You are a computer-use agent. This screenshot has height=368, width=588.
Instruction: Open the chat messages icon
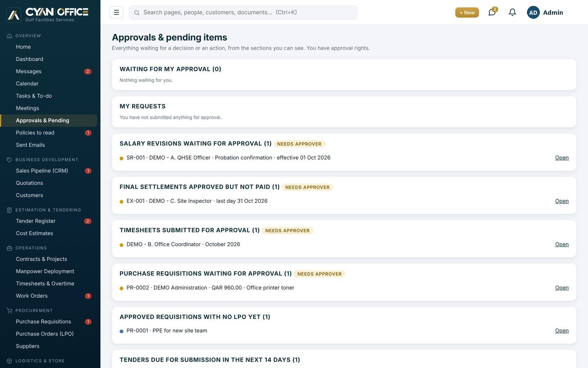[x=492, y=12]
